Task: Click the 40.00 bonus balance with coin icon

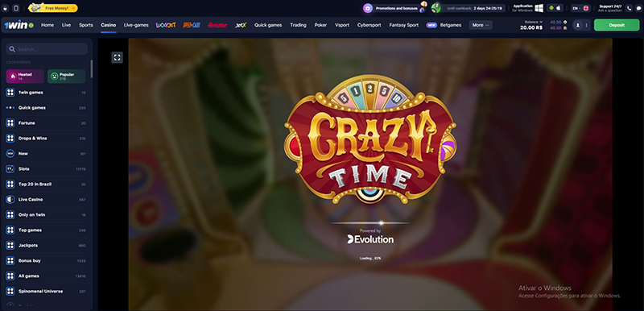Action: tap(558, 23)
